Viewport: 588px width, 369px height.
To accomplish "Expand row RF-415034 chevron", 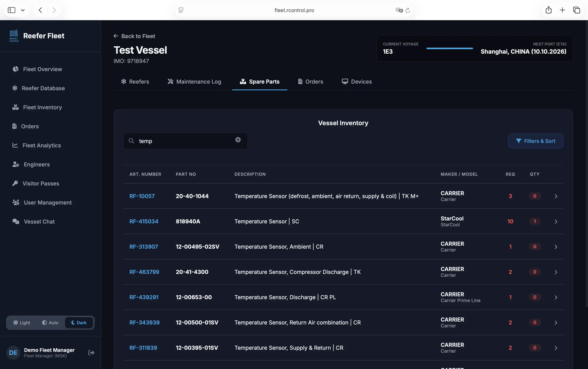I will [x=556, y=222].
